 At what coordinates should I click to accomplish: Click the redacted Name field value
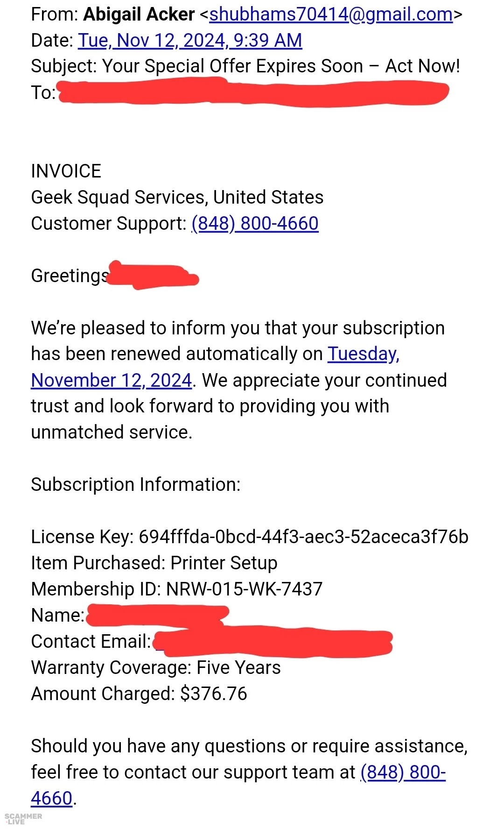(156, 615)
